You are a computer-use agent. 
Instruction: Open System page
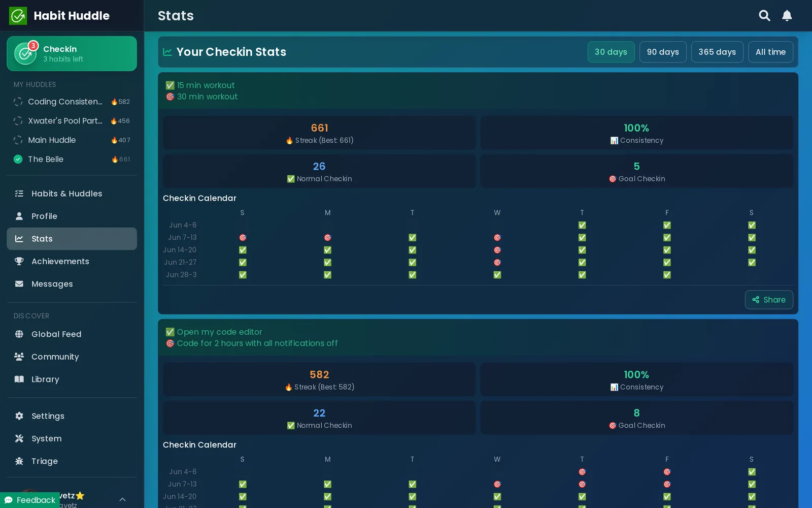72,438
